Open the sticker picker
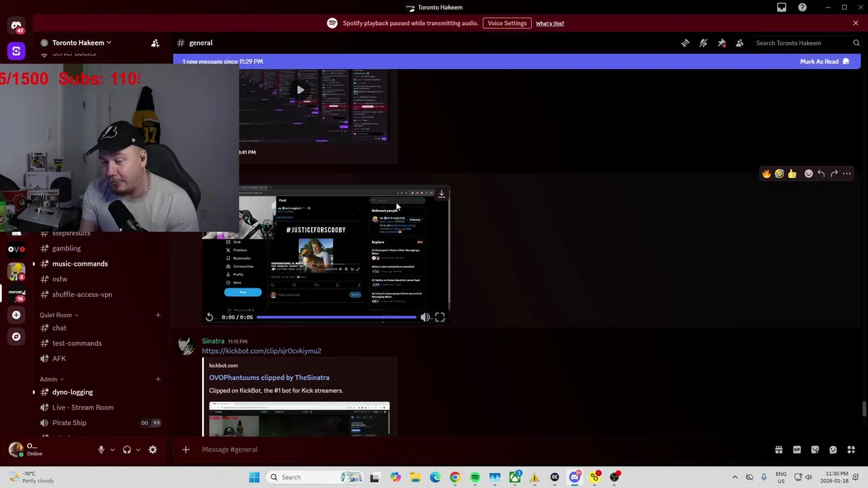The height and width of the screenshot is (488, 868). [815, 449]
